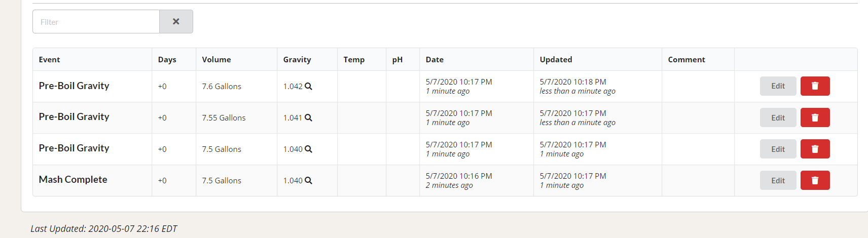
Task: Delete the 7.55 Gallons Pre-Boil Gravity entry
Action: [x=815, y=117]
